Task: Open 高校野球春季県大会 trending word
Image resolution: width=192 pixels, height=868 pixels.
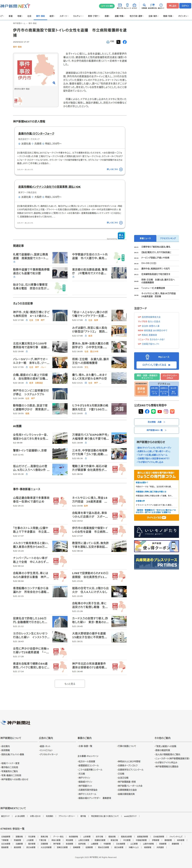Action: [x=151, y=317]
